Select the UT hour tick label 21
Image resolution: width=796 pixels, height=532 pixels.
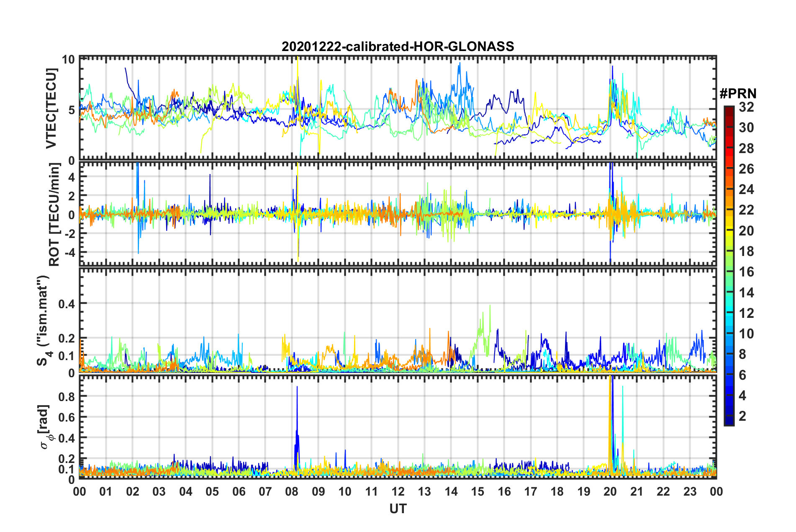637,491
